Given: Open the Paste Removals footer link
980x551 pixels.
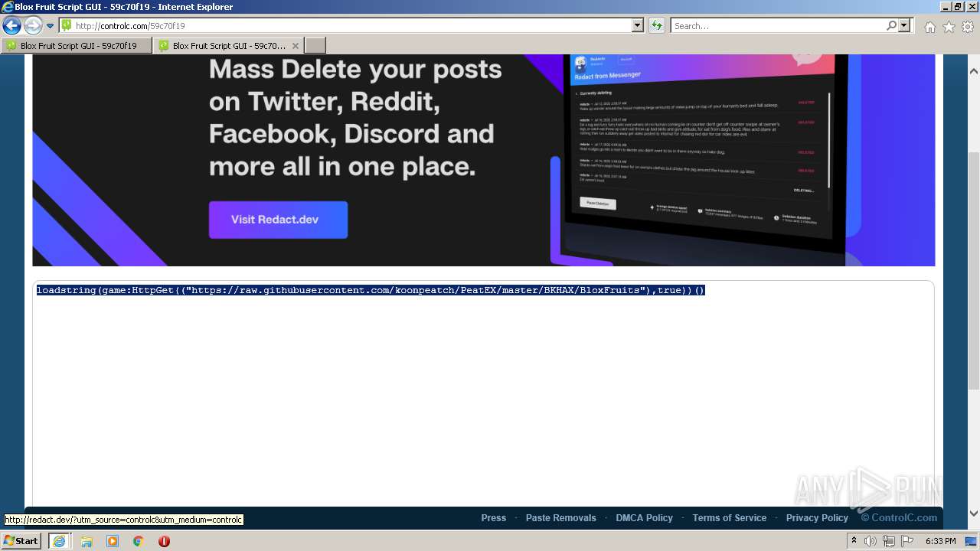Looking at the screenshot, I should point(561,518).
